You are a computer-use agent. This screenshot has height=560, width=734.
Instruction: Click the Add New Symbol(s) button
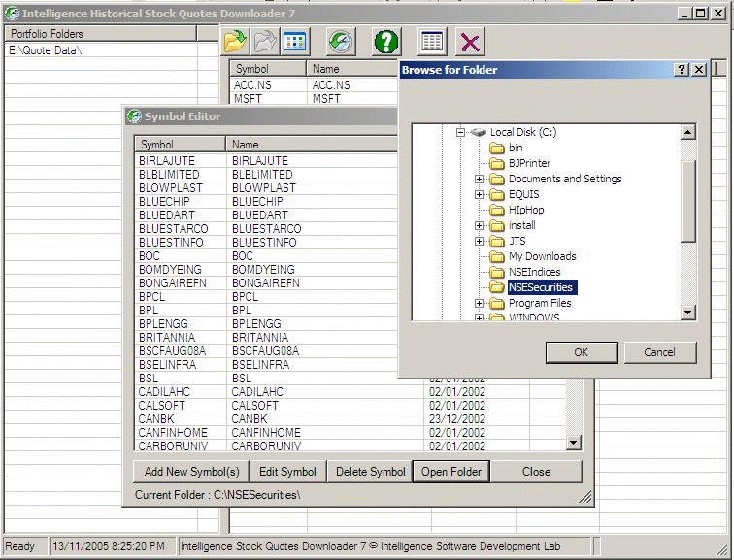(191, 472)
